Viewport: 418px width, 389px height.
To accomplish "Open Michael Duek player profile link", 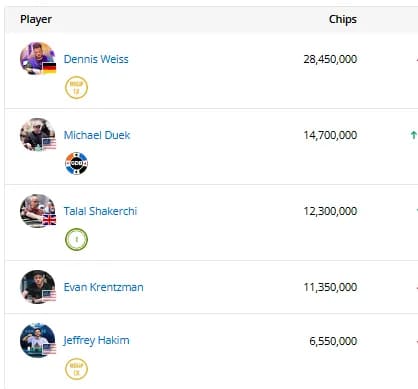I will [x=97, y=135].
